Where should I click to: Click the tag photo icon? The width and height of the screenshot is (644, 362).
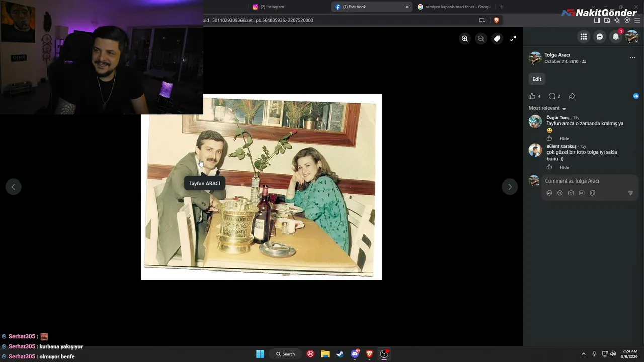497,38
